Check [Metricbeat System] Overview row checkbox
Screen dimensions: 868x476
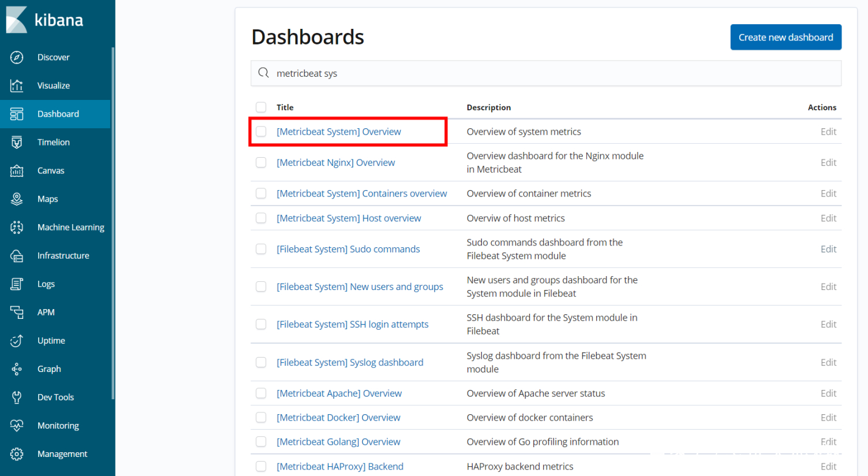pos(261,131)
